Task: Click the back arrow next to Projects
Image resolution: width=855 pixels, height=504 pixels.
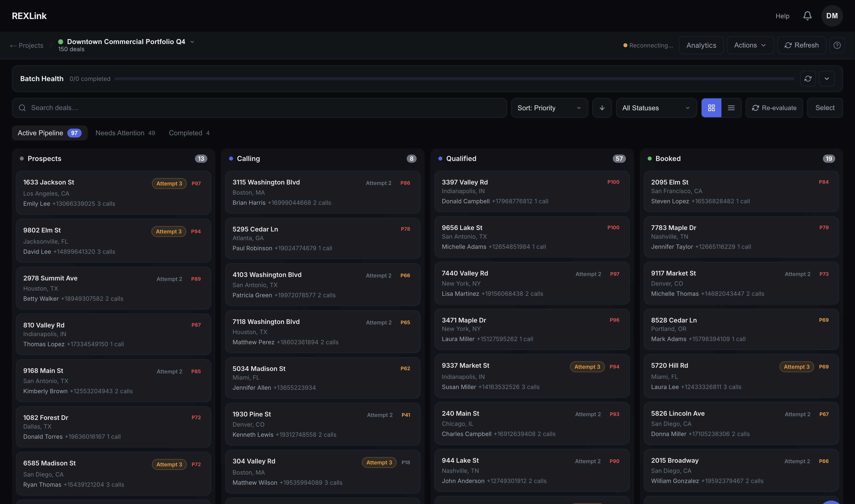Action: click(x=13, y=45)
